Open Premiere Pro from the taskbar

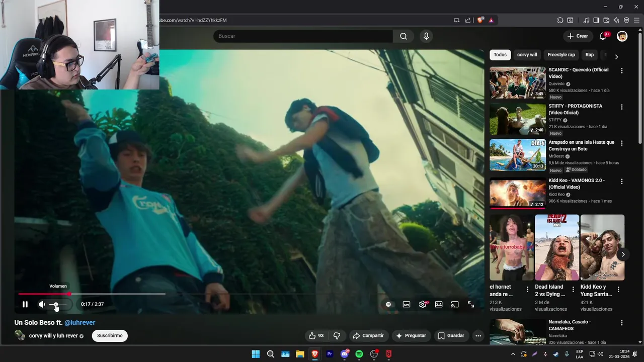click(x=330, y=354)
